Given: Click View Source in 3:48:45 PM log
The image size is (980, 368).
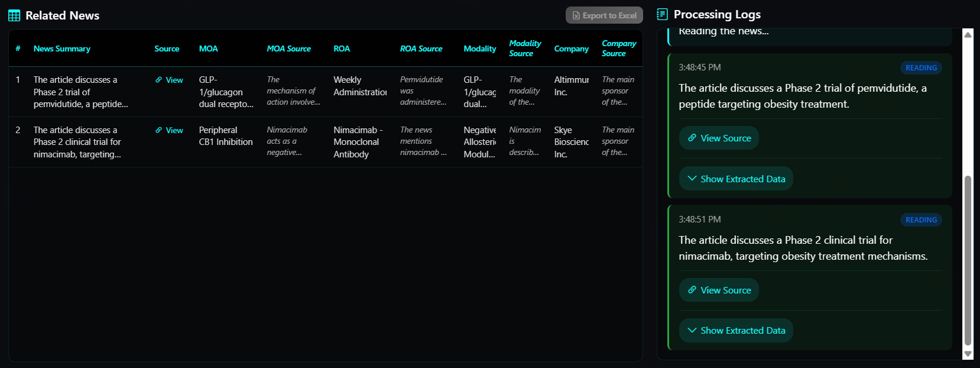Looking at the screenshot, I should tap(719, 138).
